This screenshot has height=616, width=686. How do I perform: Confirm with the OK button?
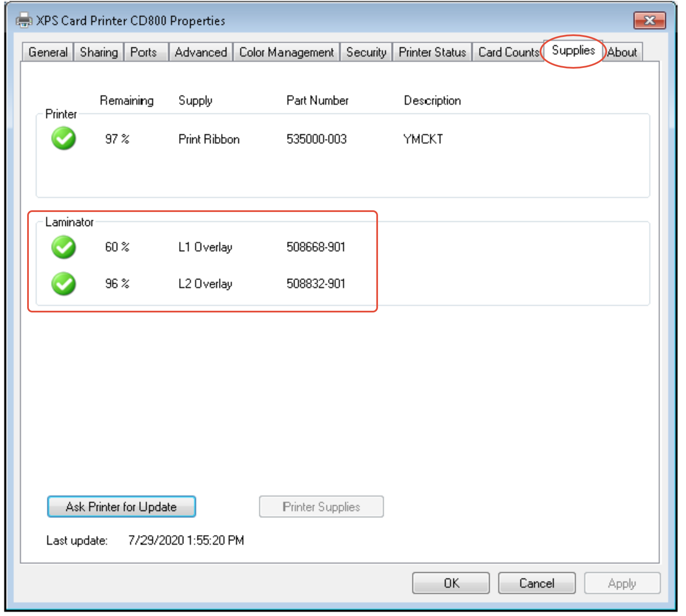451,583
